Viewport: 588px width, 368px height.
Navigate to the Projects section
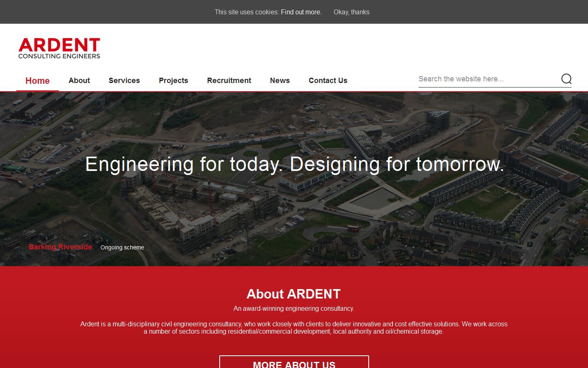pos(173,81)
